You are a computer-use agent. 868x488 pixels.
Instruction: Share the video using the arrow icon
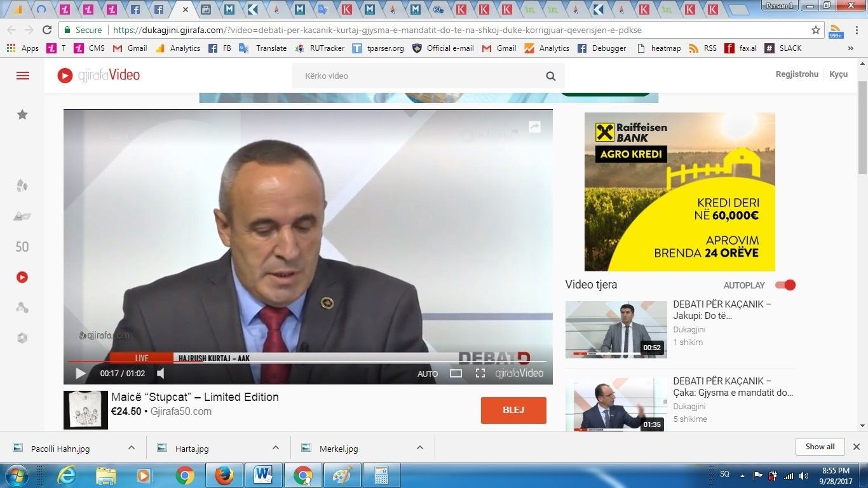click(534, 127)
